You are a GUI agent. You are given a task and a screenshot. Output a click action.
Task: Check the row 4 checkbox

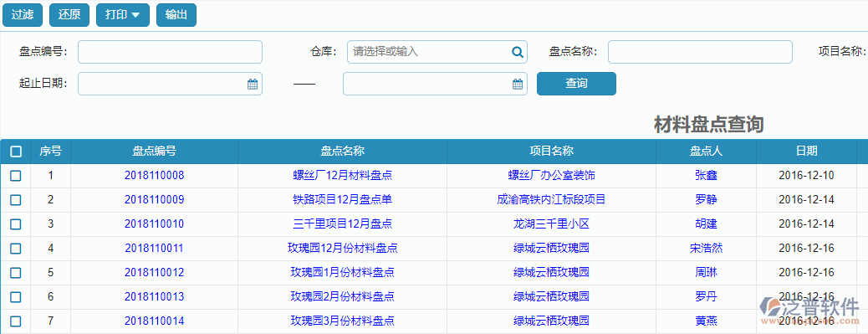click(x=16, y=249)
